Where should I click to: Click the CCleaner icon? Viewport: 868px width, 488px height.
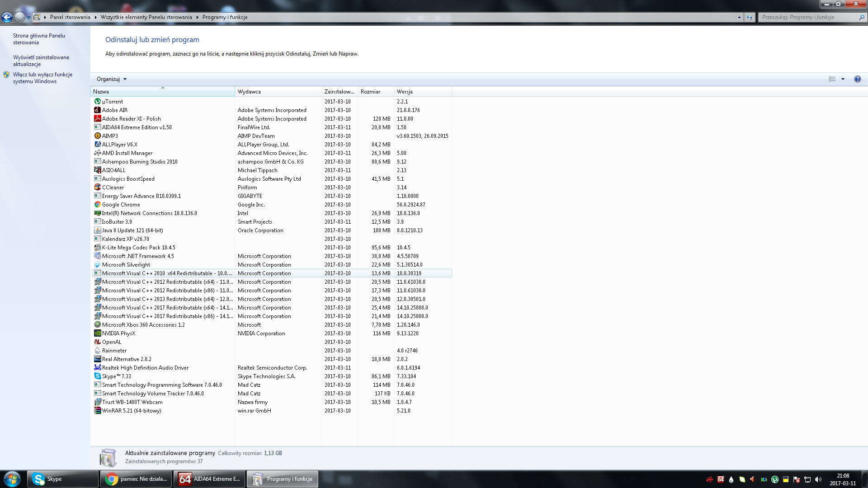click(x=97, y=188)
